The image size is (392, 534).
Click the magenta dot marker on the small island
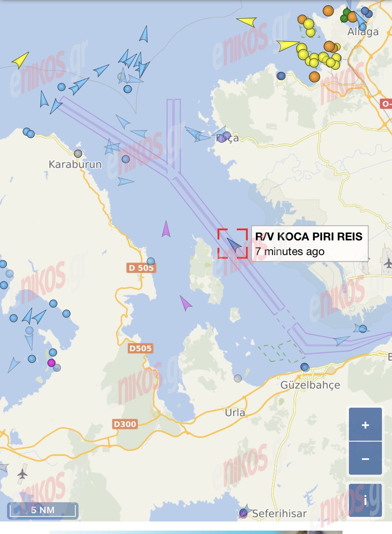[x=51, y=363]
